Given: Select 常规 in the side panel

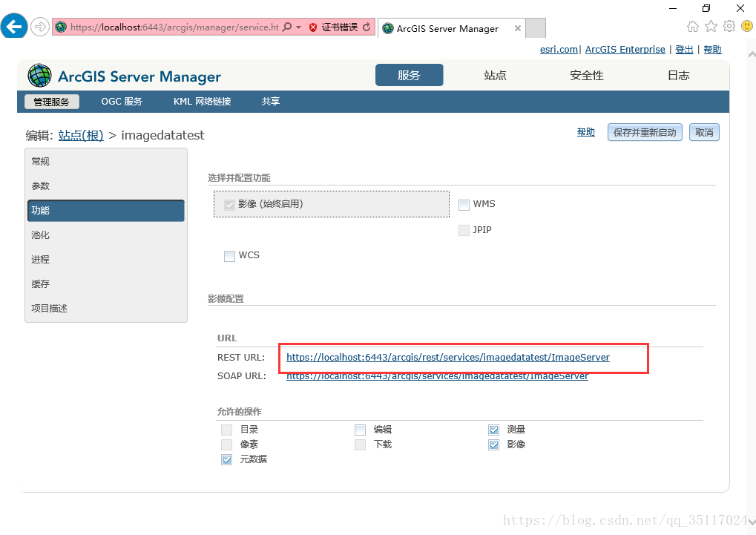Looking at the screenshot, I should click(105, 162).
